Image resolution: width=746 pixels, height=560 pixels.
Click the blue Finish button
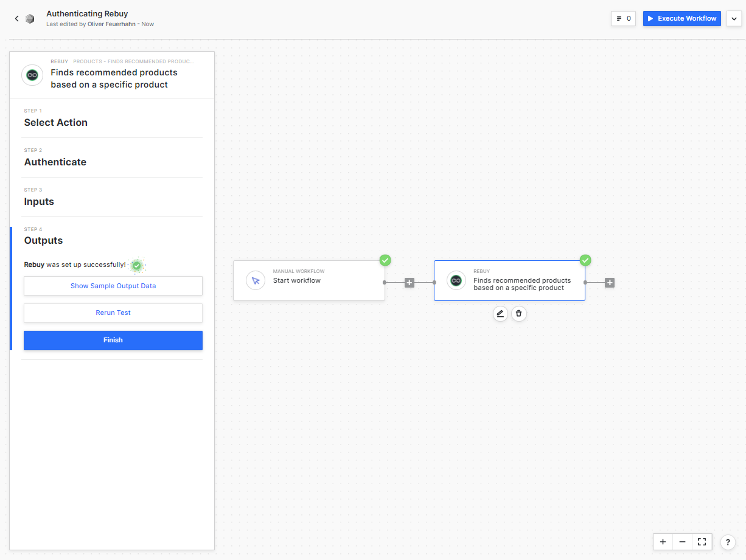coord(113,340)
